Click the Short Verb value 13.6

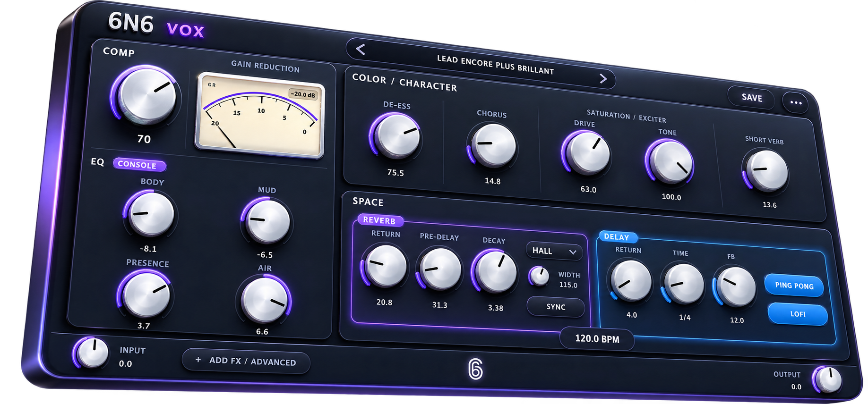(769, 205)
